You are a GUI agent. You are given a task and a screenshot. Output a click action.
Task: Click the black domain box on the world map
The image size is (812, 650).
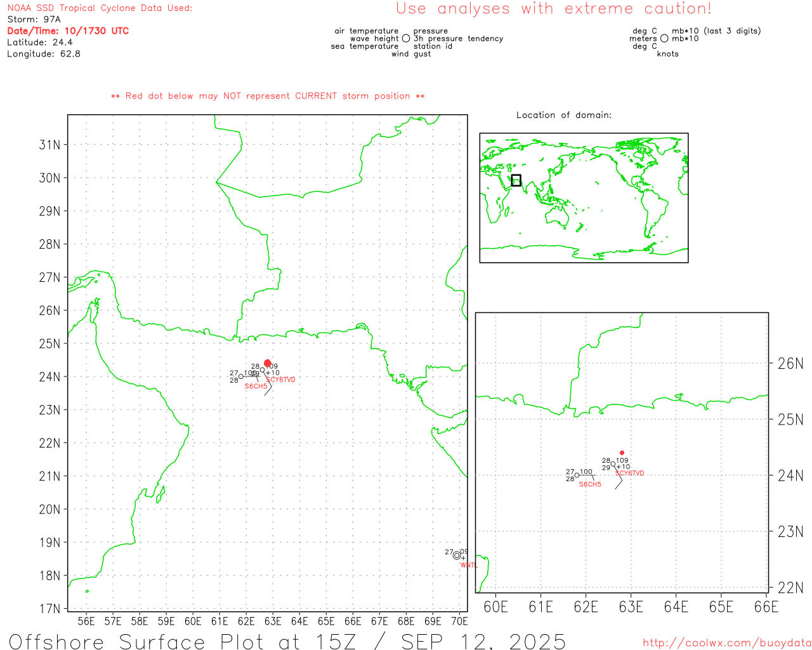[516, 180]
